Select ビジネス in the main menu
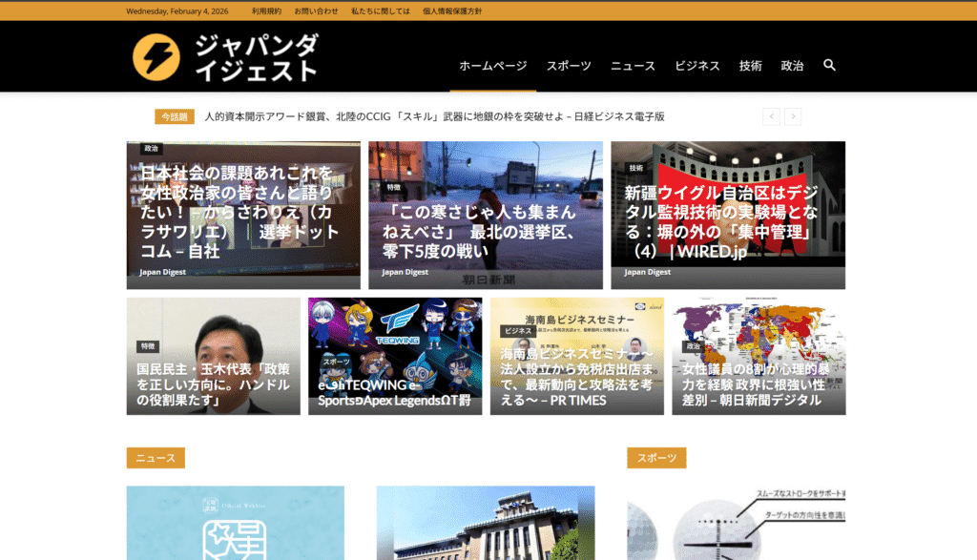The image size is (977, 560). [696, 66]
